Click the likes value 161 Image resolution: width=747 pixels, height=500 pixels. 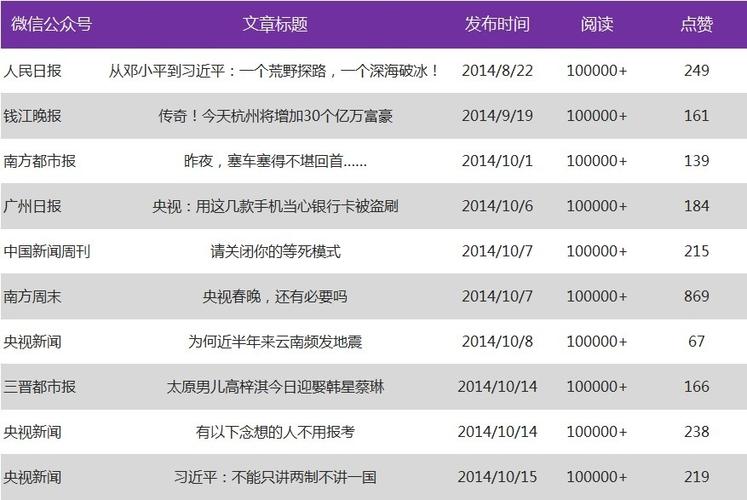pyautogui.click(x=697, y=116)
